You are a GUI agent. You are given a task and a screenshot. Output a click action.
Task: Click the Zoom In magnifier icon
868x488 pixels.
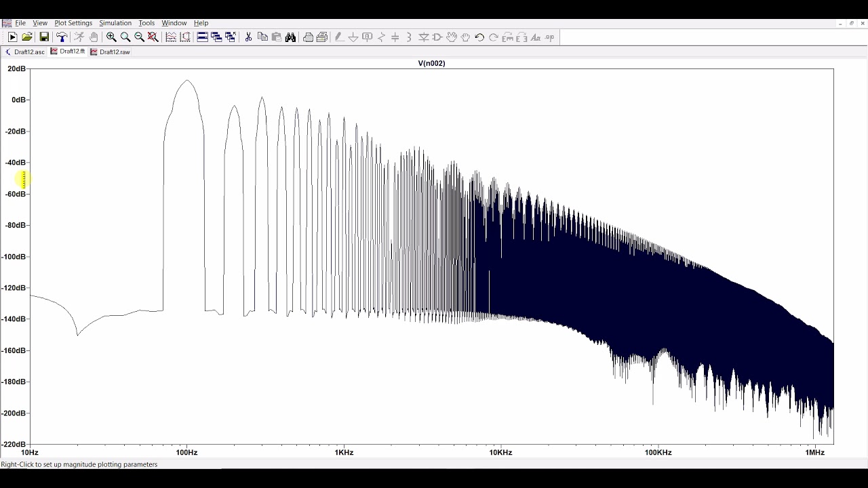click(x=111, y=37)
